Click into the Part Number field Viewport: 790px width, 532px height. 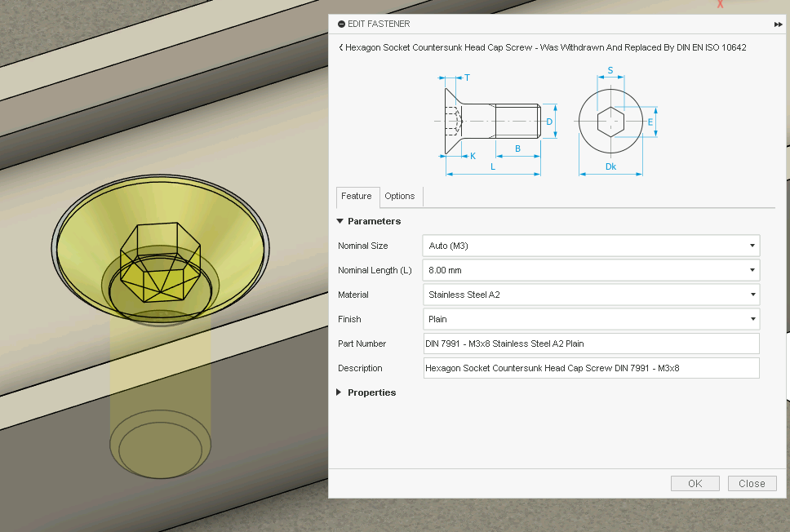592,344
